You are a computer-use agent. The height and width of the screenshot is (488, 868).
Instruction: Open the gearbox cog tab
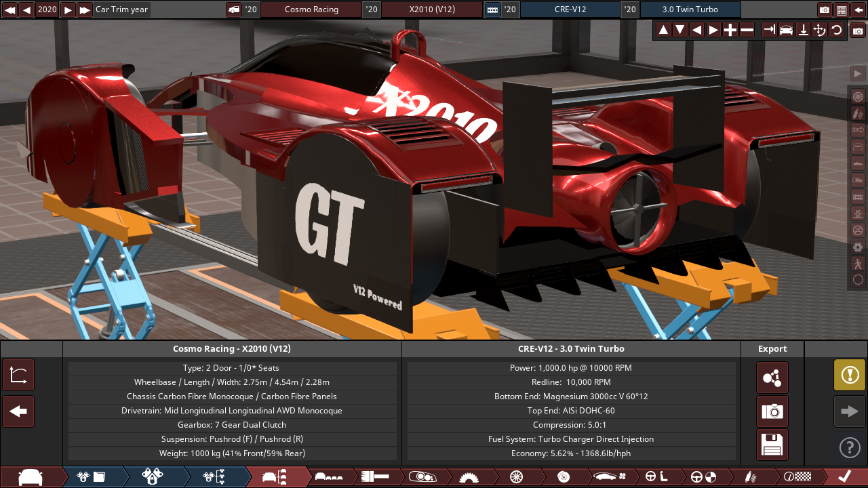point(469,476)
